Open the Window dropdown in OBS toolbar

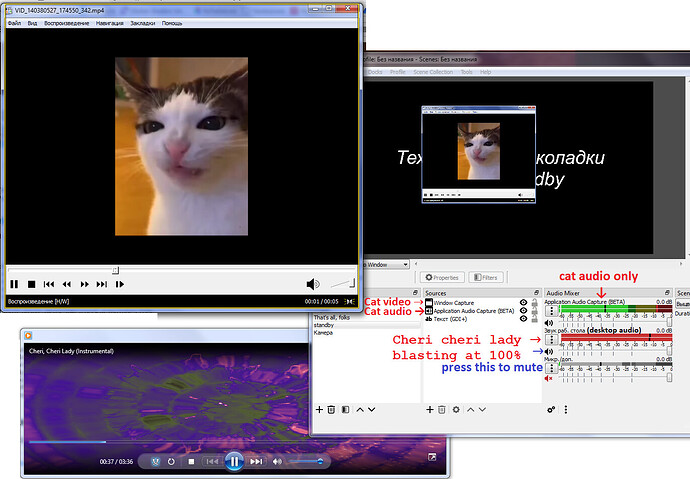(386, 265)
